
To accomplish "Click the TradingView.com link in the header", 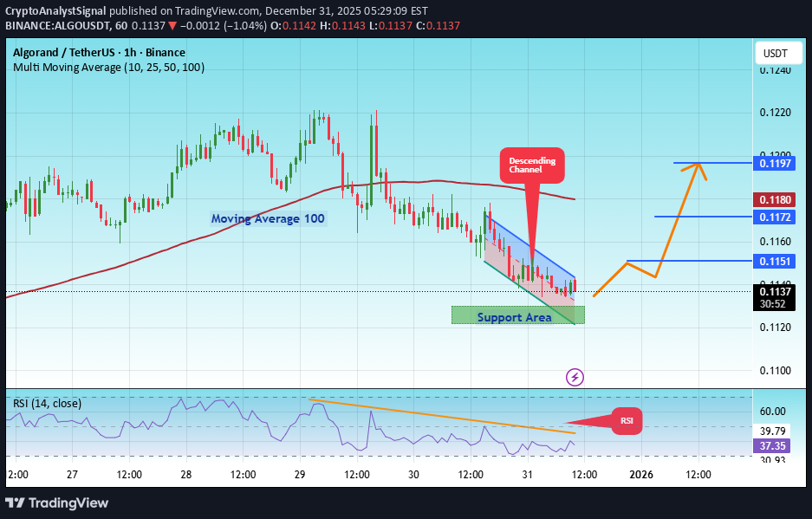I will (x=211, y=11).
